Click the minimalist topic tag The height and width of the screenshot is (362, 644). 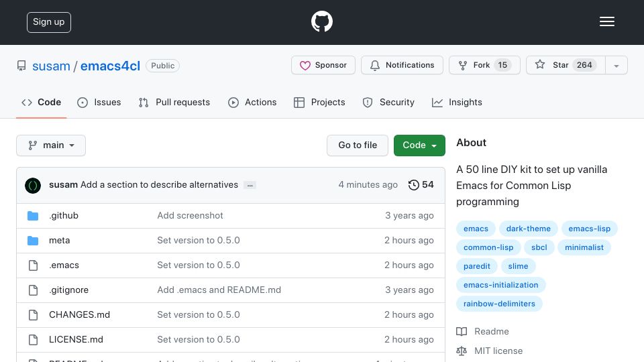click(x=584, y=247)
